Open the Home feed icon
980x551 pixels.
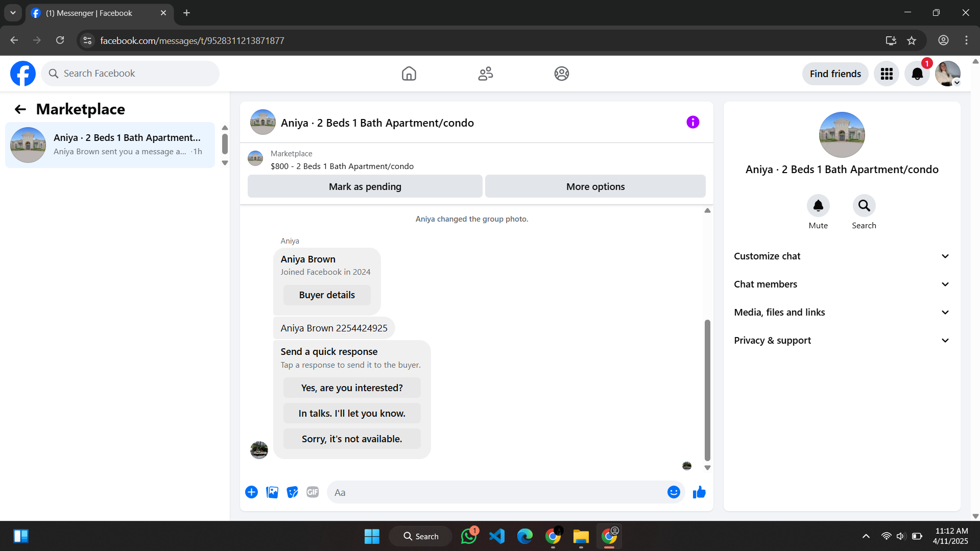pos(409,74)
